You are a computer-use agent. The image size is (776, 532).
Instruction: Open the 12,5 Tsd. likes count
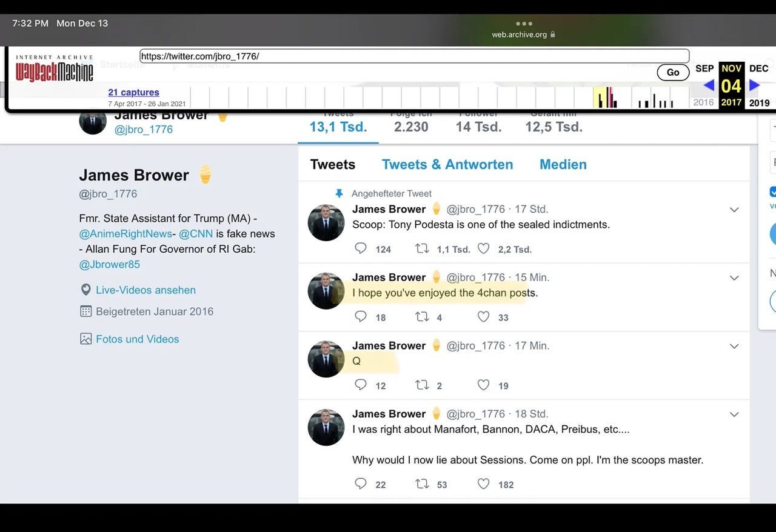click(x=554, y=126)
